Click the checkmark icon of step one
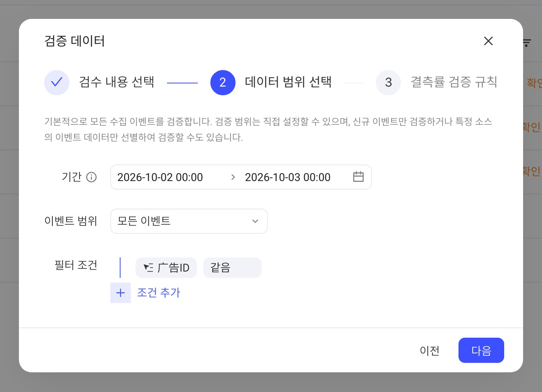Viewport: 542px width, 392px height. [x=57, y=83]
